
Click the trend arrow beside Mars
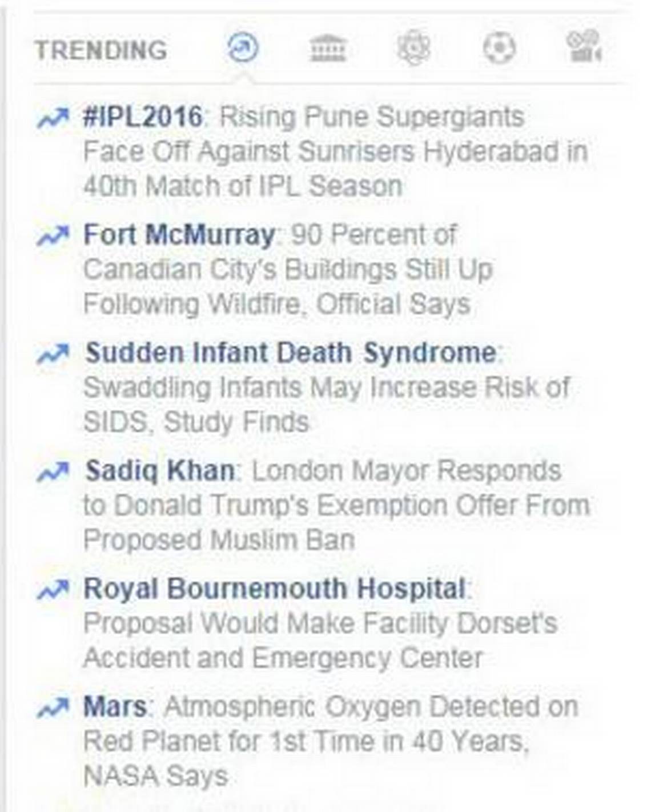point(53,707)
